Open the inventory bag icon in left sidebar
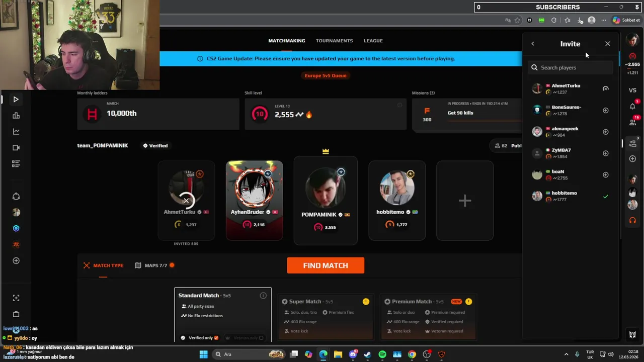This screenshot has height=362, width=644. [x=16, y=314]
